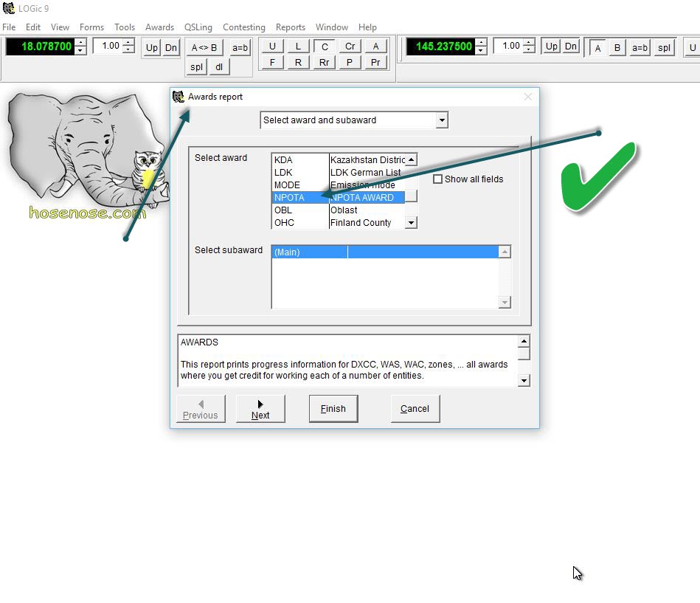Select VFO B on the right radio
Screen dimensions: 700x603
point(617,48)
